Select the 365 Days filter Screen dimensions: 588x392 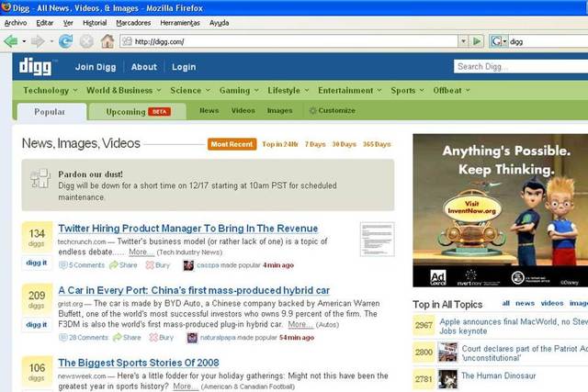377,144
